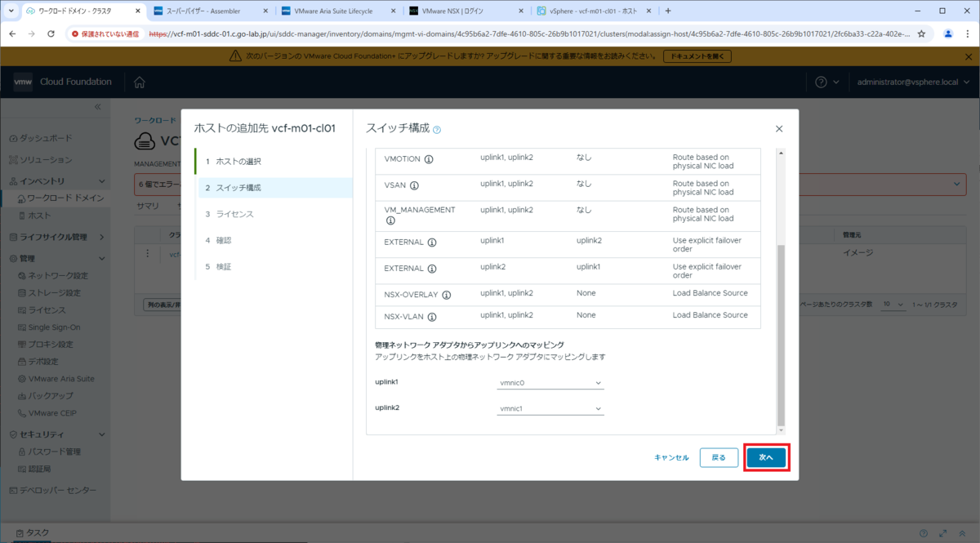Open the Chrome profile icon
This screenshot has width=980, height=543.
click(948, 34)
